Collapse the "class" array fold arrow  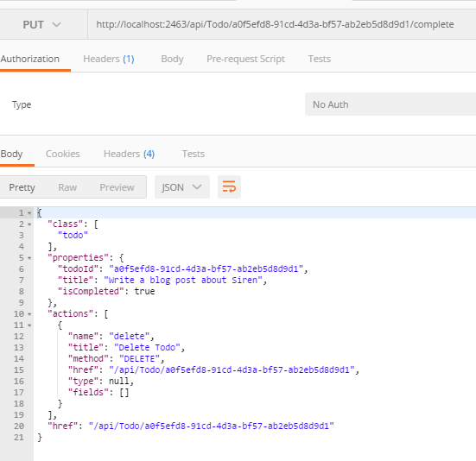click(29, 224)
